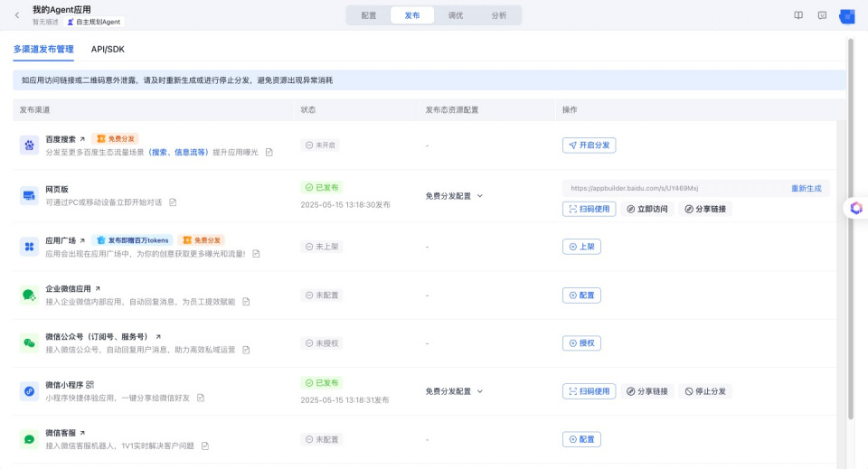The height and width of the screenshot is (469, 868).
Task: Open 应用广场 external link arrow
Action: point(82,240)
